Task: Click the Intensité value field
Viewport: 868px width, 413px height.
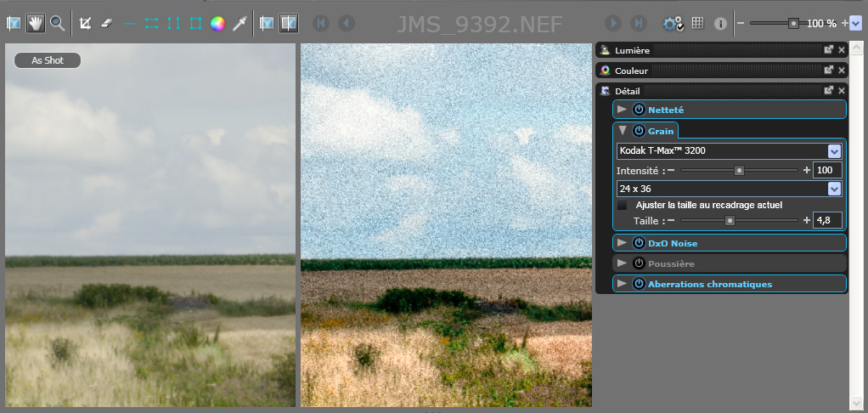Action: point(827,170)
